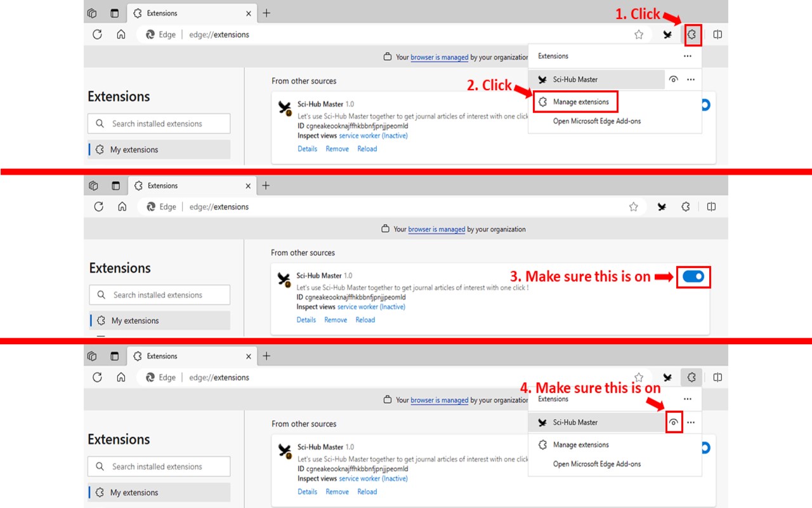812x508 pixels.
Task: Click the home icon in bottom panel
Action: (121, 377)
